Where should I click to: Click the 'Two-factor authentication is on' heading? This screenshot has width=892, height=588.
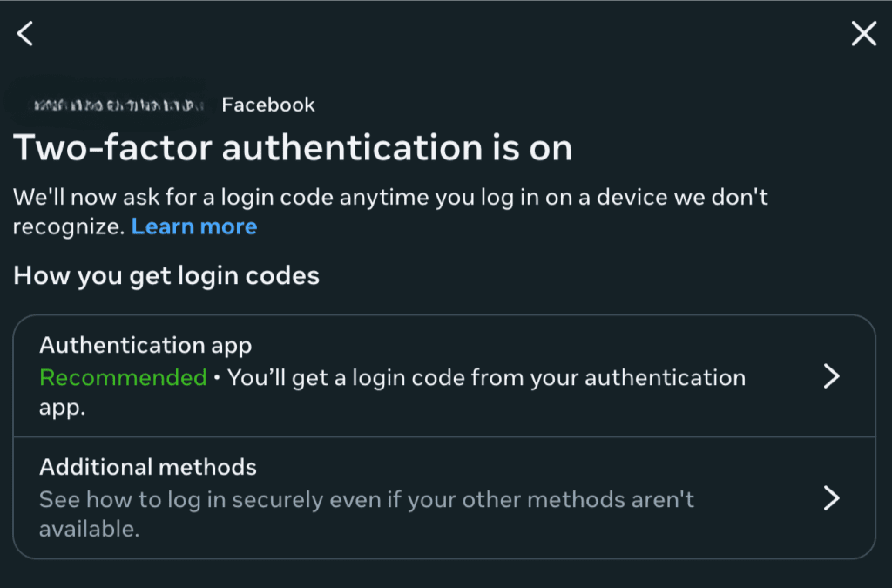[x=293, y=148]
